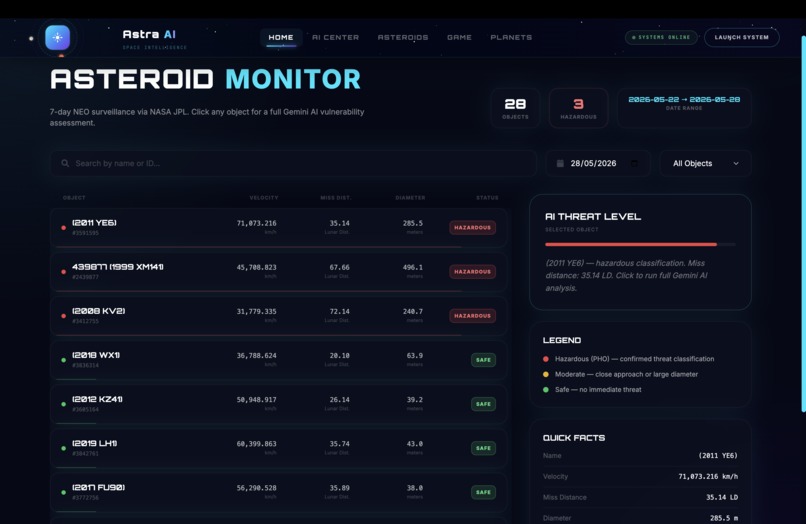This screenshot has height=524, width=806.
Task: Click miss distance value 72.14
Action: (339, 312)
